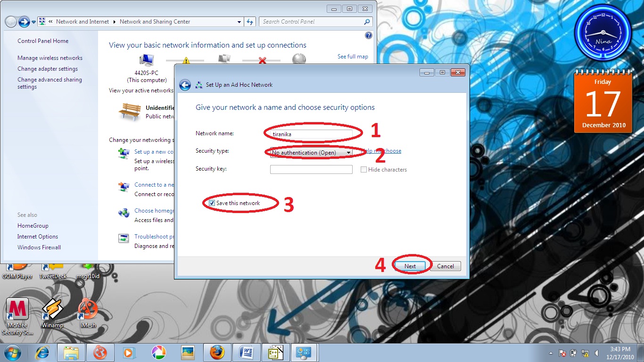Click the park bench Public network icon
Viewport: 644px width, 362px height.
130,112
